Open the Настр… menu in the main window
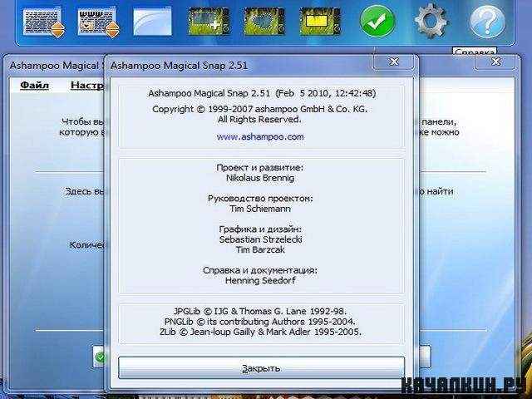The width and height of the screenshot is (532, 399). pos(87,85)
